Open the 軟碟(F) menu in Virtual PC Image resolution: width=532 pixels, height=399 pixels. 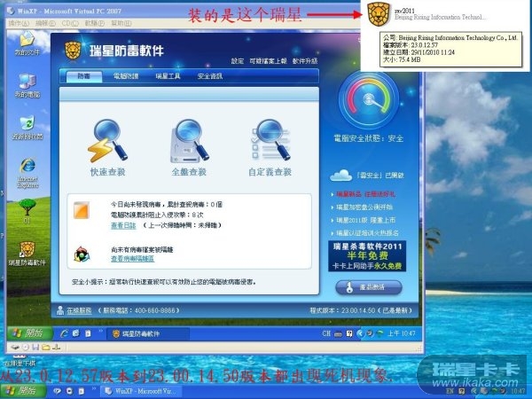click(94, 23)
